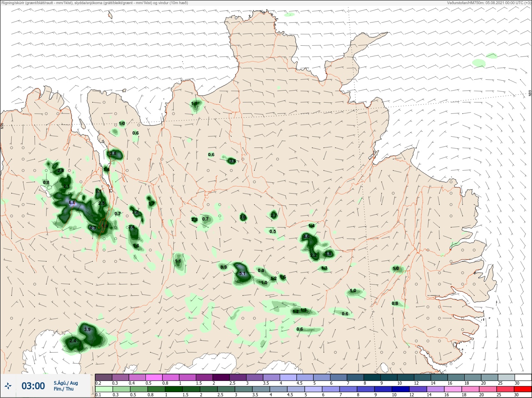Click the 03:00 forecast time display
The image size is (532, 398).
(x=33, y=386)
